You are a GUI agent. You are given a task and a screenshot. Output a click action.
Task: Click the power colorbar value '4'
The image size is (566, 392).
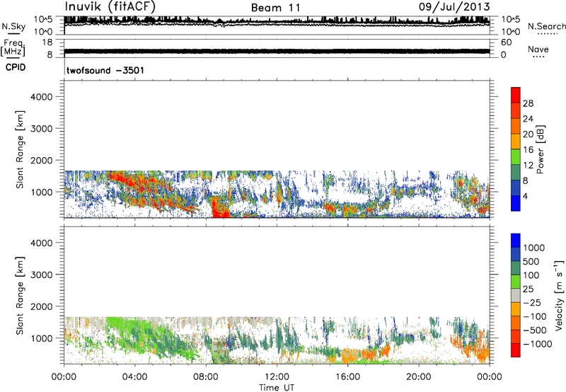pos(525,196)
